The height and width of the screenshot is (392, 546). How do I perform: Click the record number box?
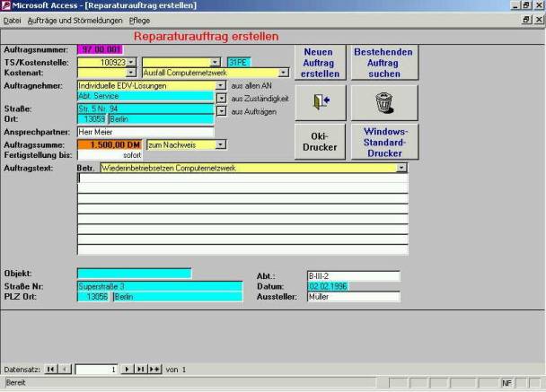pos(96,370)
